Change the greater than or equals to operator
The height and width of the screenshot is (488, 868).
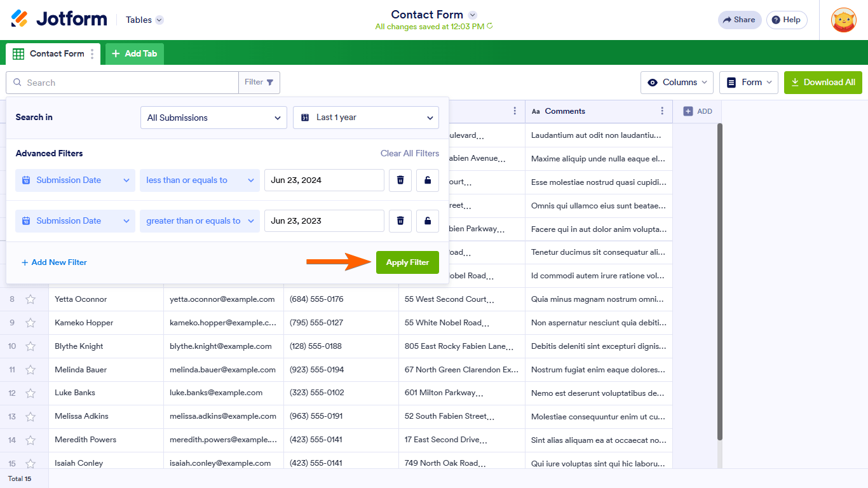pos(200,221)
